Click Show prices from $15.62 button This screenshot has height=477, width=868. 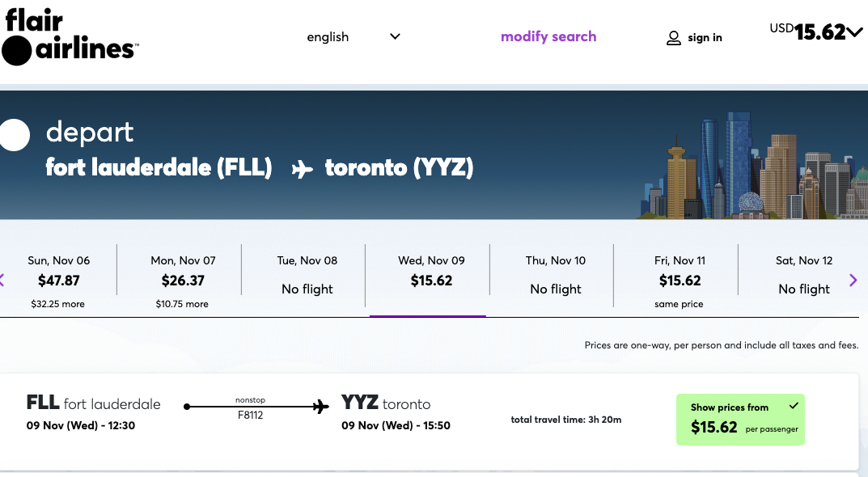click(740, 420)
